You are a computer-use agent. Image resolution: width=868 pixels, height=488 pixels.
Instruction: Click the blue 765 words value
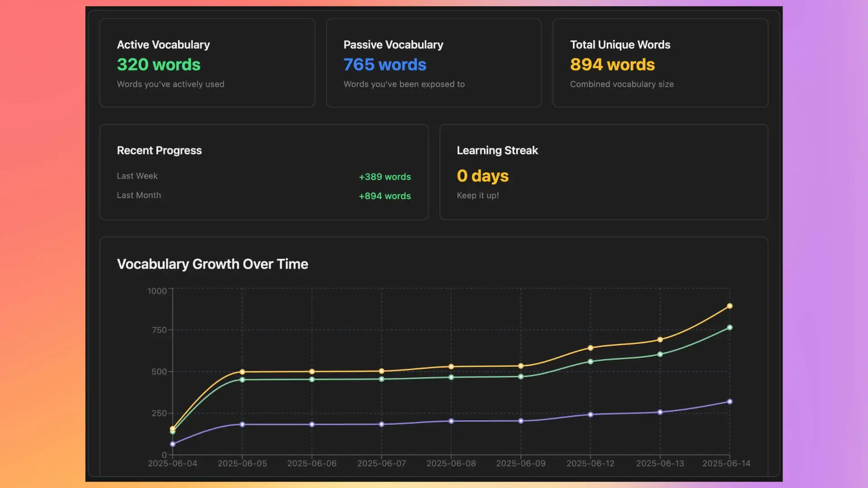[x=385, y=65]
